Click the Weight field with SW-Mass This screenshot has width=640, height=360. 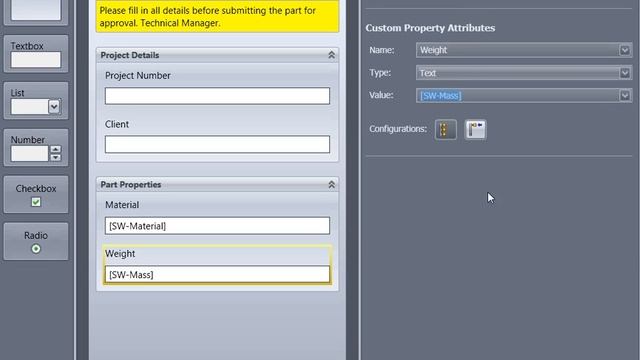[x=217, y=274]
